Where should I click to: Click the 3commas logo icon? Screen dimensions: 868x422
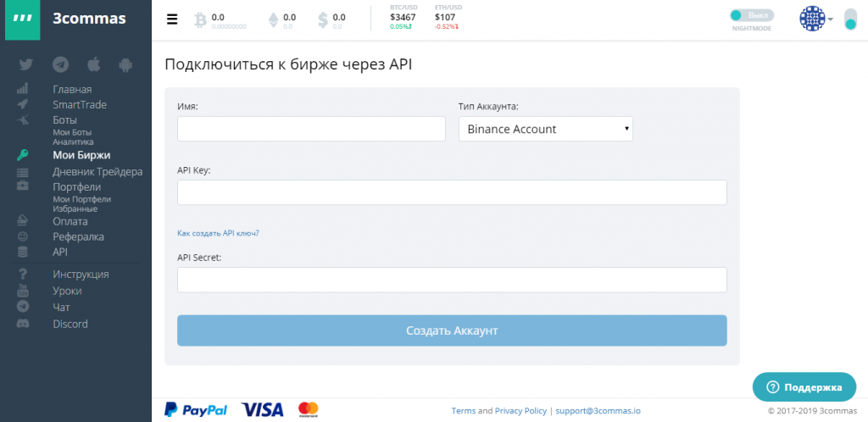pos(22,19)
